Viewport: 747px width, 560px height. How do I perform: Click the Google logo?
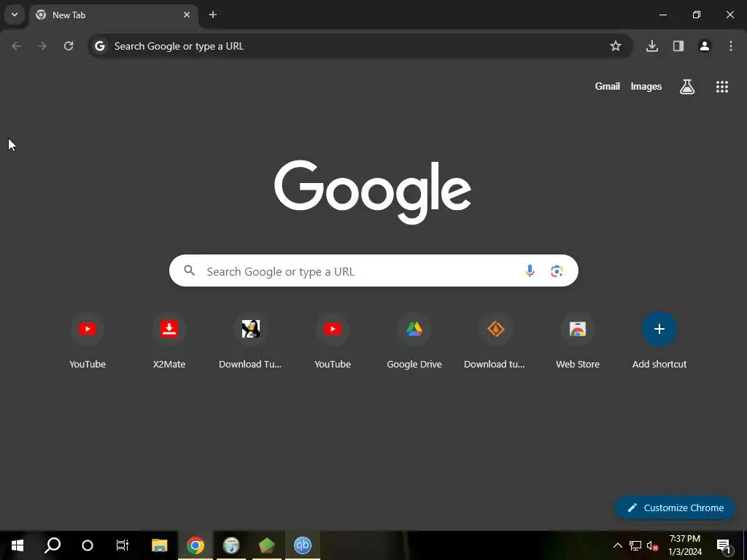[x=373, y=192]
